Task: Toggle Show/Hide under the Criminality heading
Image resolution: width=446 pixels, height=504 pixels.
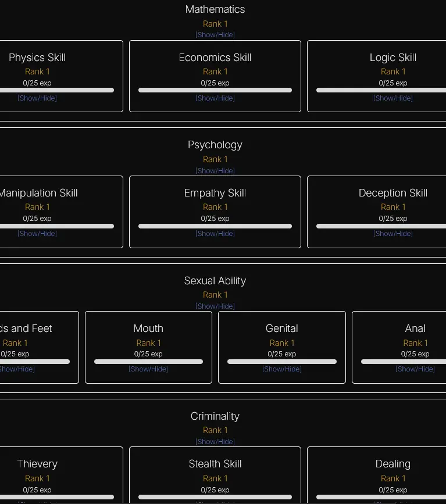Action: pyautogui.click(x=215, y=442)
